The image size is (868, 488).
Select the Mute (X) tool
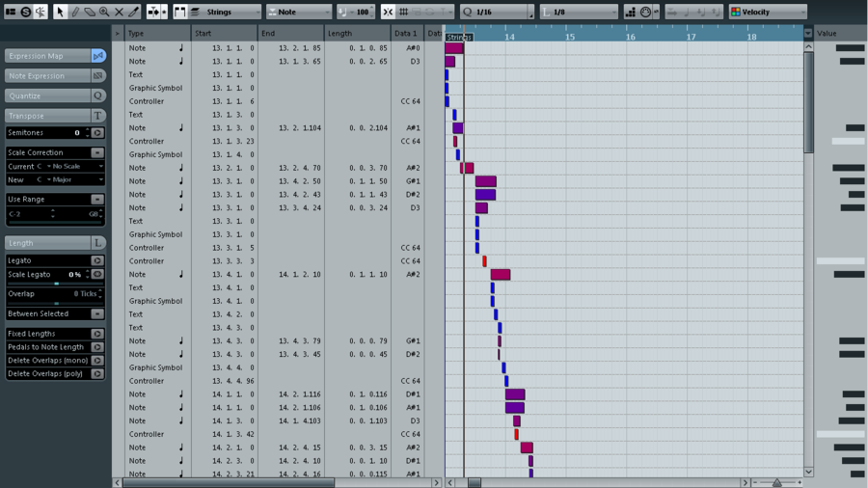tap(119, 12)
